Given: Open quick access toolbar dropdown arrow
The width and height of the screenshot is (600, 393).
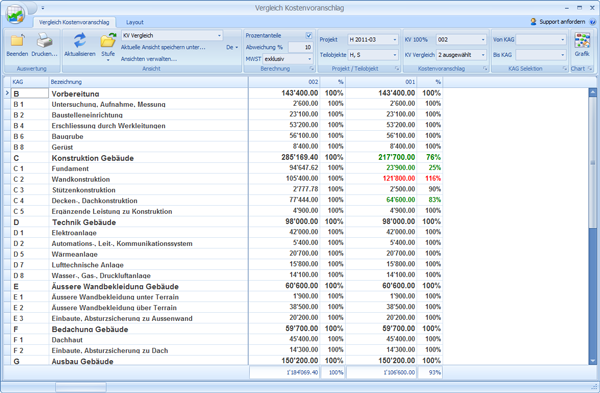Looking at the screenshot, I should [x=43, y=7].
